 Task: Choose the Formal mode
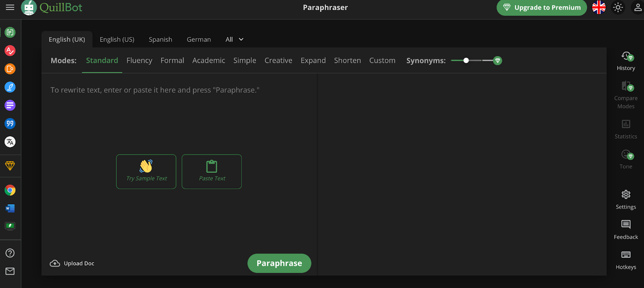(172, 60)
